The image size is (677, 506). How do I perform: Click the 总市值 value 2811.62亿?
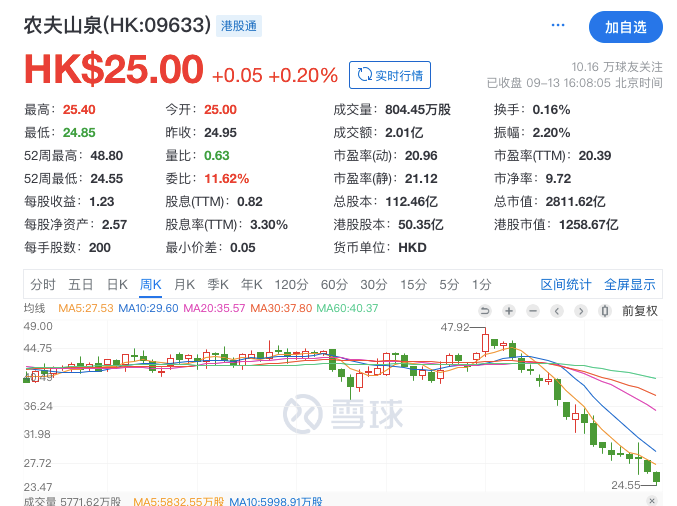point(576,202)
